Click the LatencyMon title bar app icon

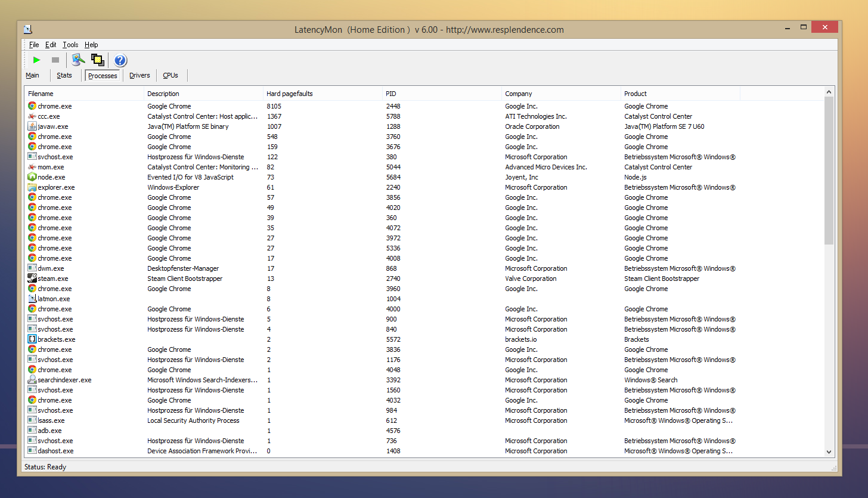point(28,29)
